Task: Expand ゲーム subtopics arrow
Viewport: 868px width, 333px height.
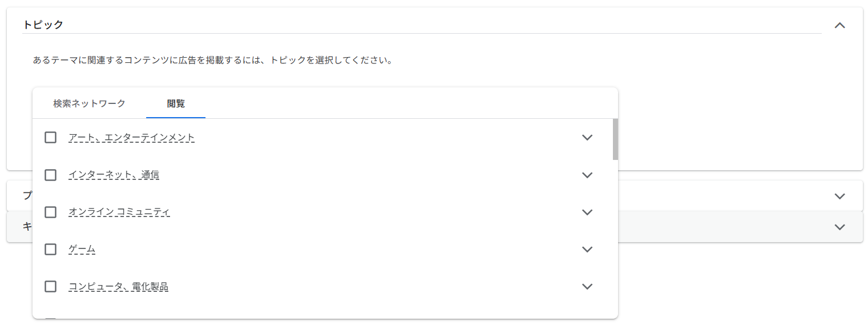Action: coord(587,249)
